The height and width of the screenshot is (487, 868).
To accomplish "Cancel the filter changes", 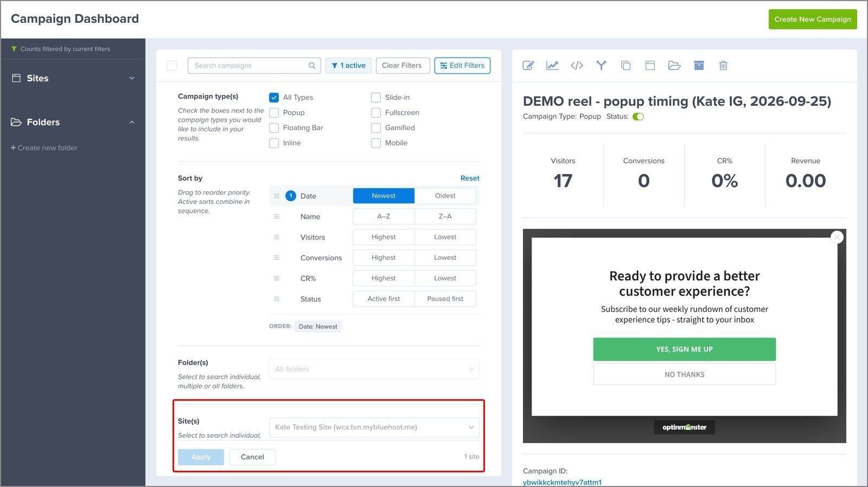I will [252, 457].
